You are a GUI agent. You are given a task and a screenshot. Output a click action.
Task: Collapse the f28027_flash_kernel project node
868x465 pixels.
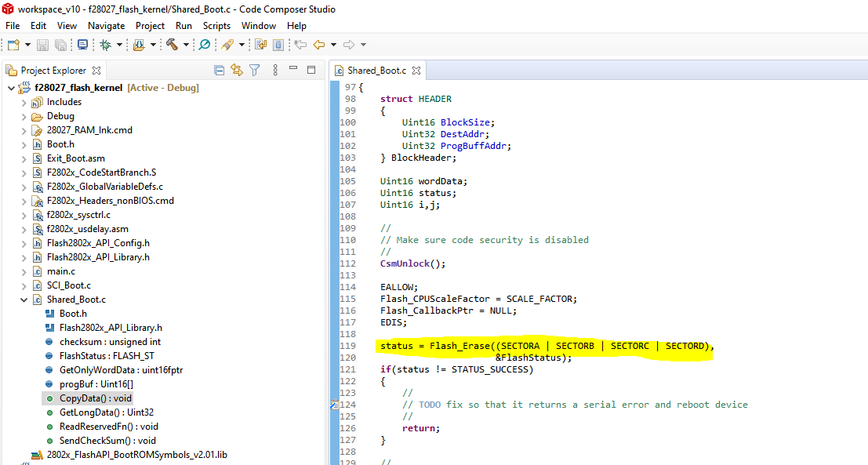(11, 88)
